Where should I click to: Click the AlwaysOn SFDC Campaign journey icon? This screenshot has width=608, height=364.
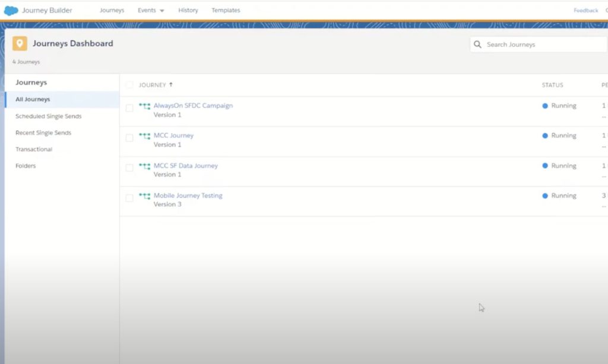144,106
